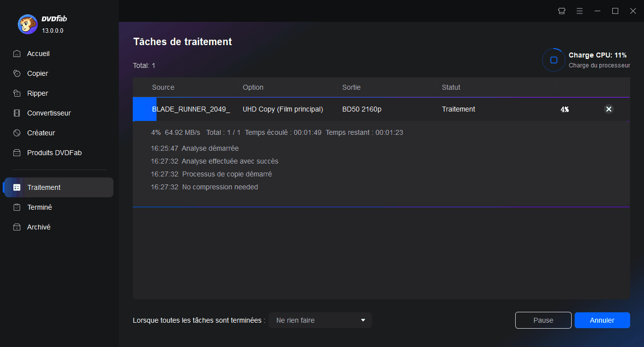Click the Créateur icon in sidebar

point(17,133)
